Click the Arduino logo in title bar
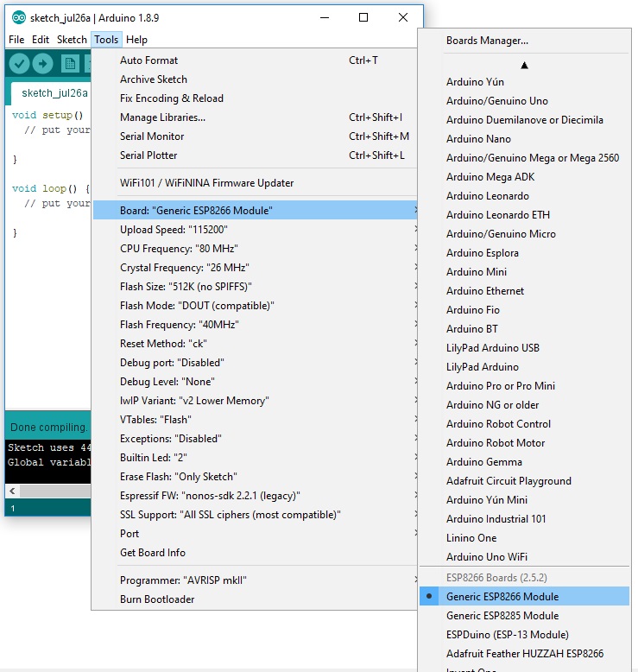 (x=18, y=17)
